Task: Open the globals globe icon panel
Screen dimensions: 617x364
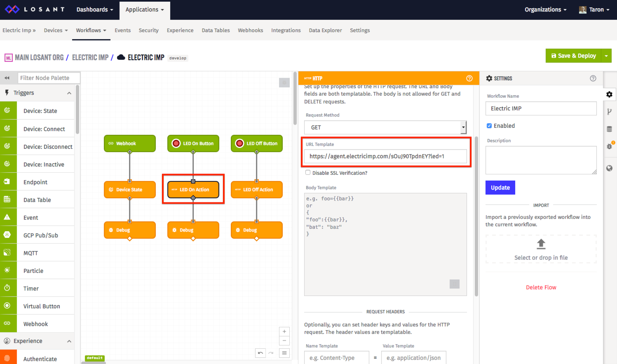Action: coord(609,168)
